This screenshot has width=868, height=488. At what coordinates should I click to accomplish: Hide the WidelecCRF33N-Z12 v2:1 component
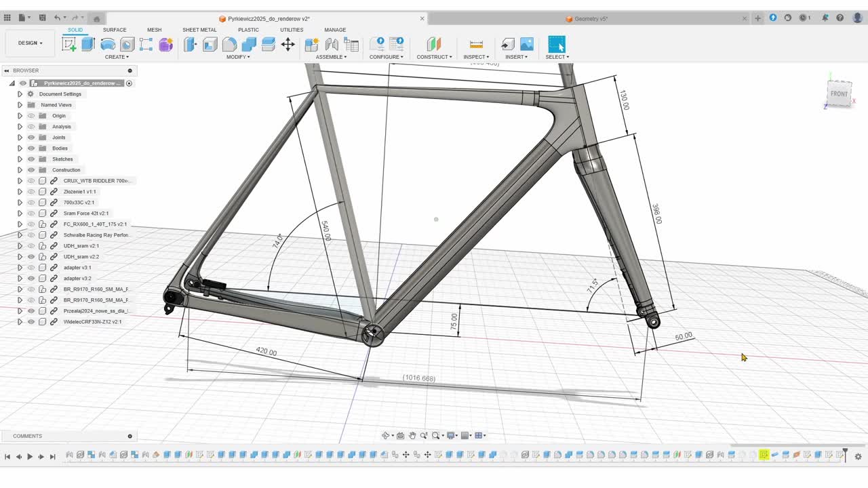pos(31,322)
